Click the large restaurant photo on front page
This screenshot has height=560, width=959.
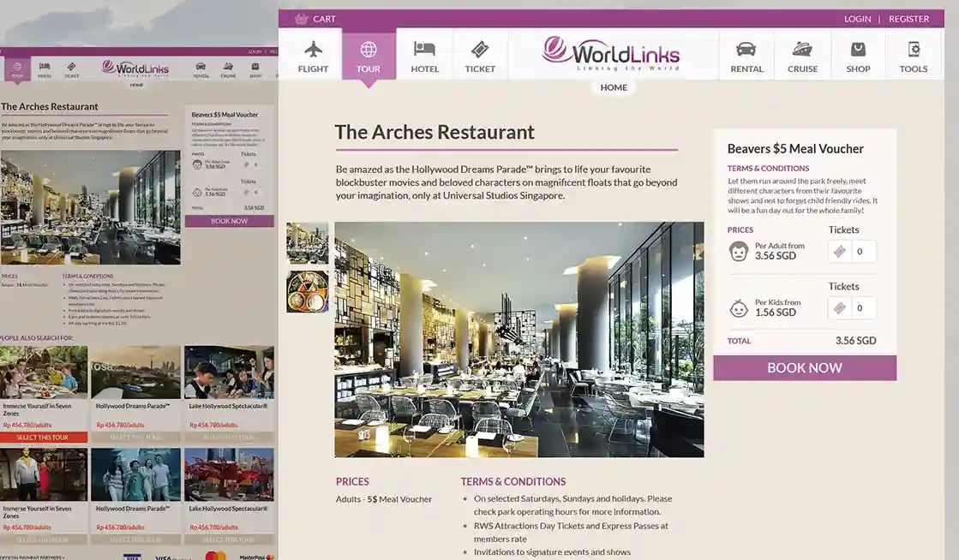pos(519,339)
